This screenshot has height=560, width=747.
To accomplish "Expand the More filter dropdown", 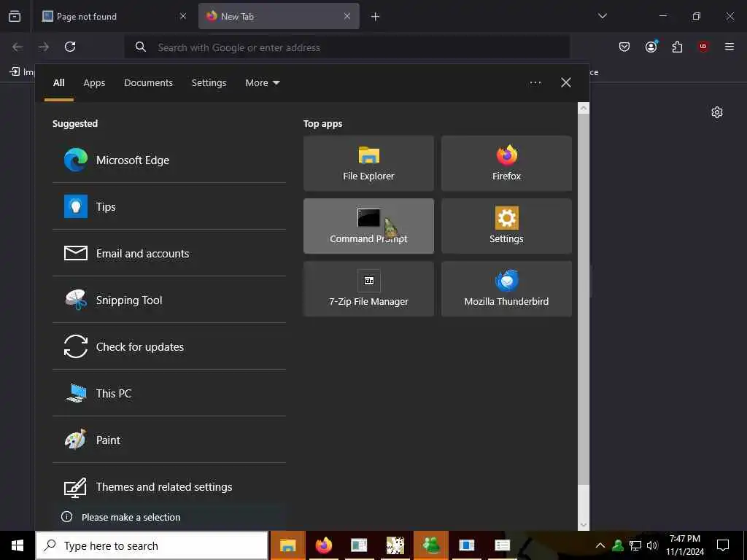I will (x=262, y=83).
